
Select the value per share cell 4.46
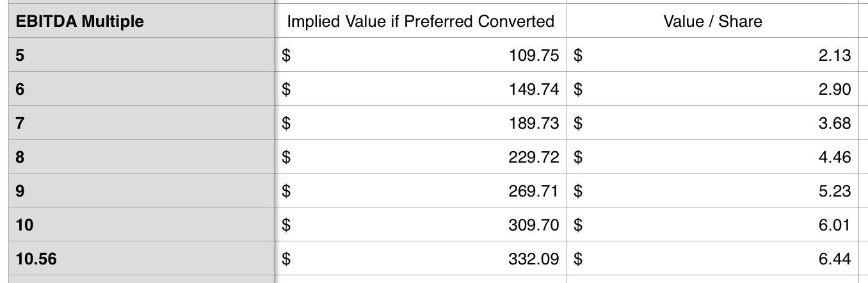click(x=712, y=156)
